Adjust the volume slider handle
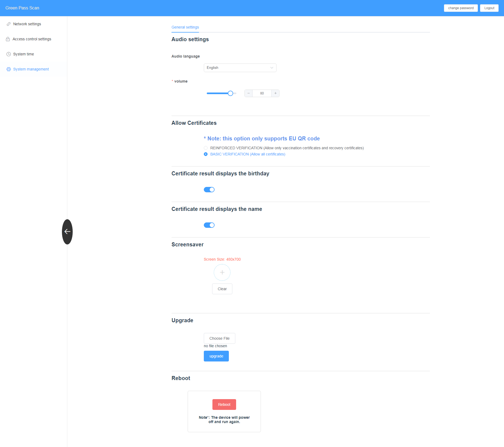The image size is (504, 447). coord(230,93)
